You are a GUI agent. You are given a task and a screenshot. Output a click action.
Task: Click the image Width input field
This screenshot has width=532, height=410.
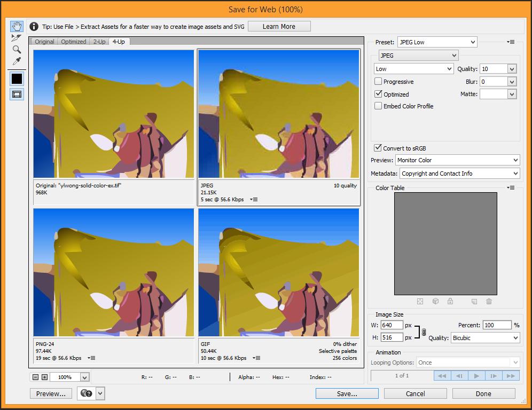(392, 325)
